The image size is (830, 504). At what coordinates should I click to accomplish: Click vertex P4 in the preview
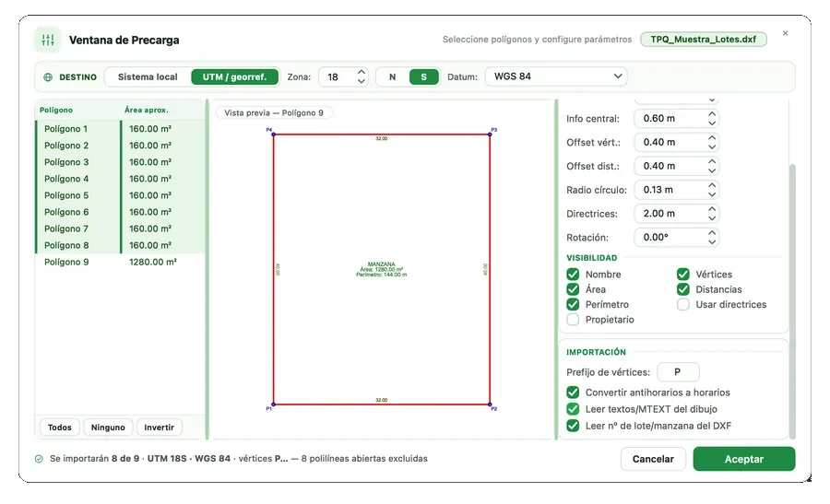[273, 134]
